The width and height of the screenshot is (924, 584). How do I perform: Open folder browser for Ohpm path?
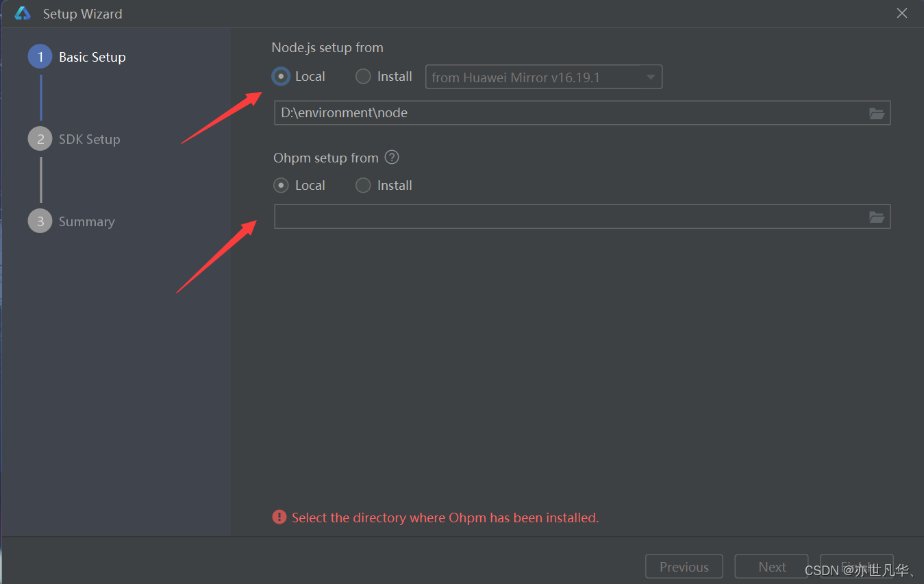pyautogui.click(x=876, y=217)
